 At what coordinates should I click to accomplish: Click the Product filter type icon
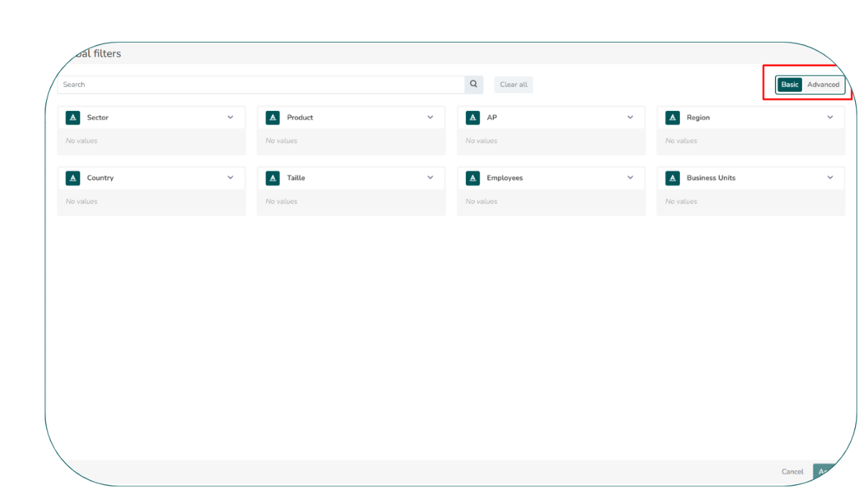tap(273, 117)
